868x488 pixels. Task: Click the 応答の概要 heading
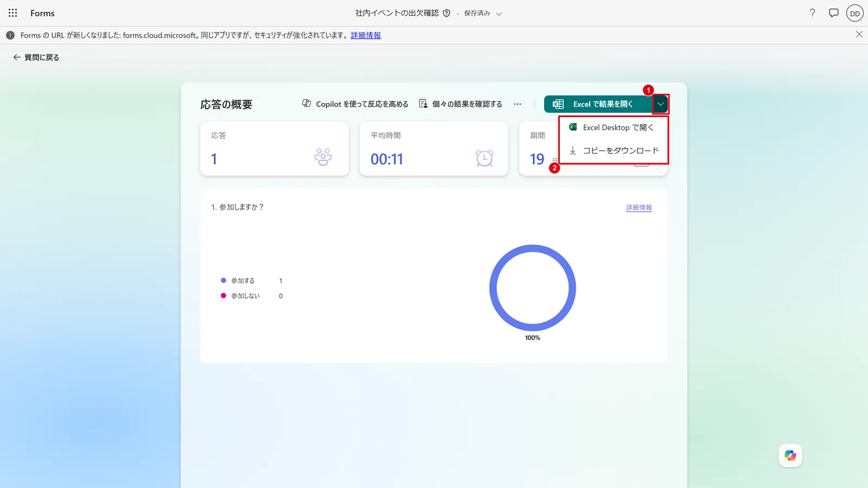[x=226, y=104]
